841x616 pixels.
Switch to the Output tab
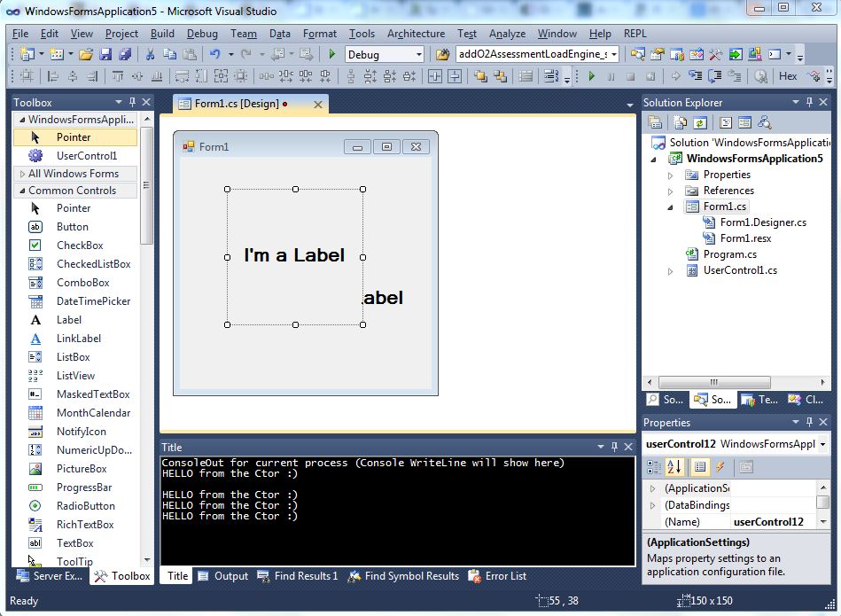click(223, 576)
